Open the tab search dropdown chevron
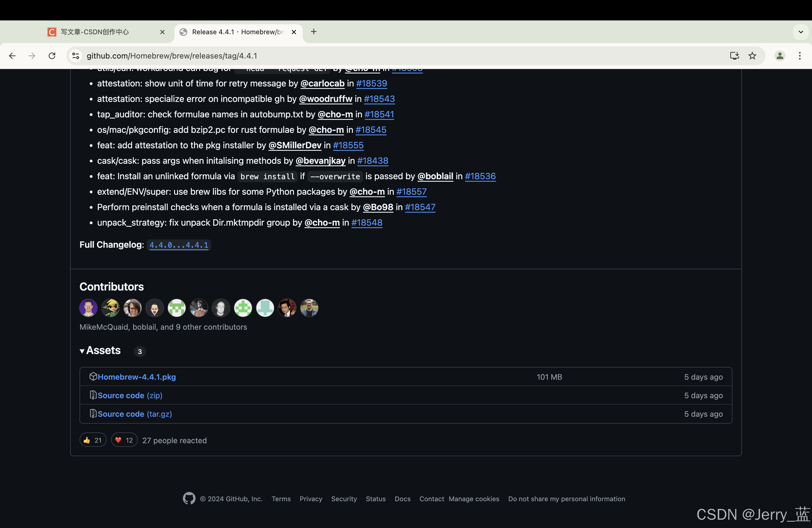812x528 pixels. click(801, 32)
